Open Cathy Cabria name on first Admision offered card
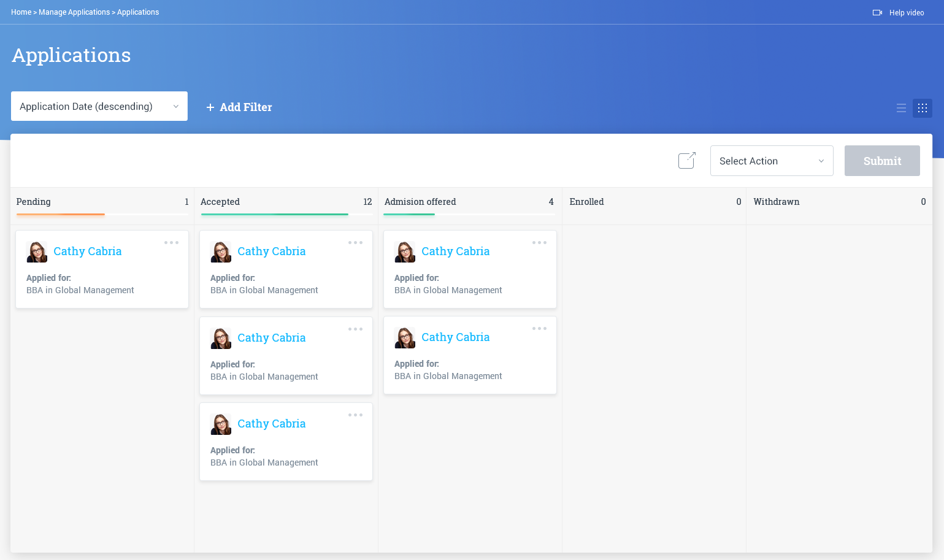 pyautogui.click(x=456, y=251)
